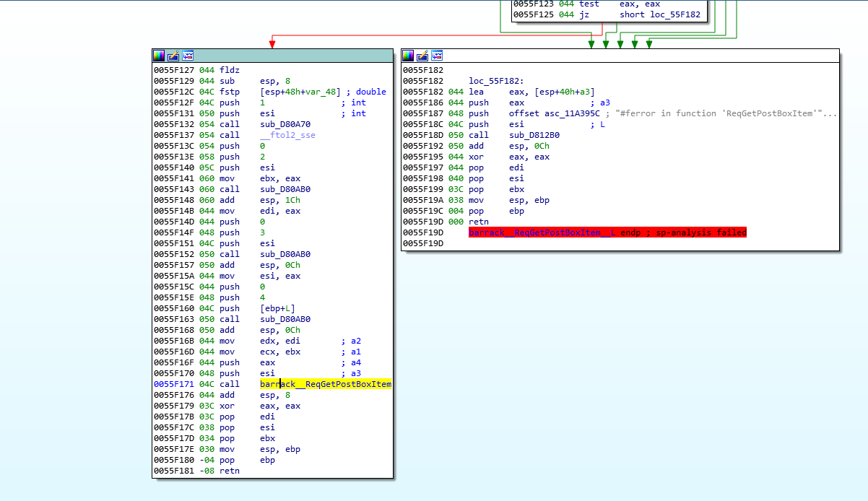
Task: Select the [ebp+L] push operand
Action: 278,308
